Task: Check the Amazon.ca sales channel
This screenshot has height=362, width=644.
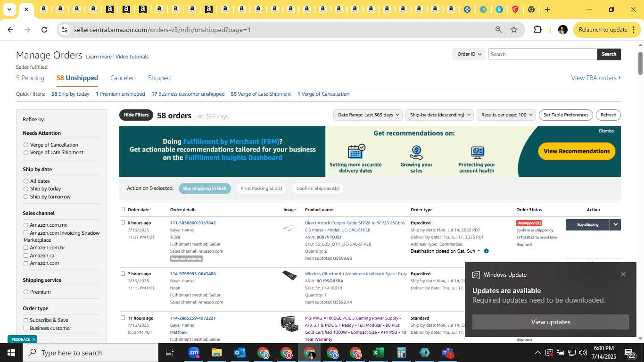Action: pos(26,255)
